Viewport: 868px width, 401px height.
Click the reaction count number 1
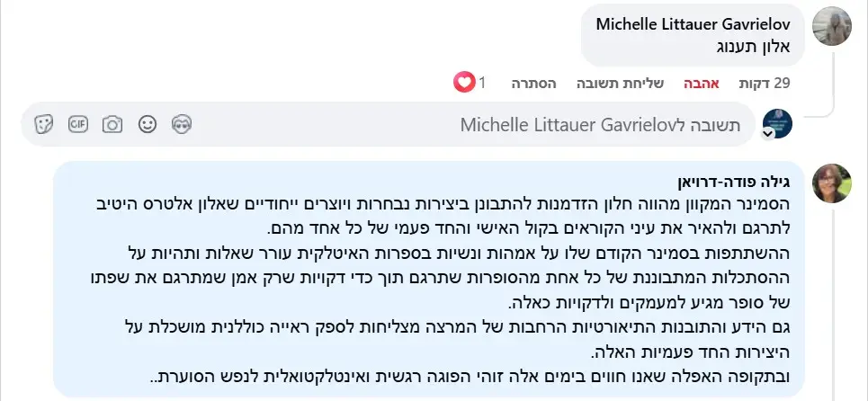(x=482, y=84)
